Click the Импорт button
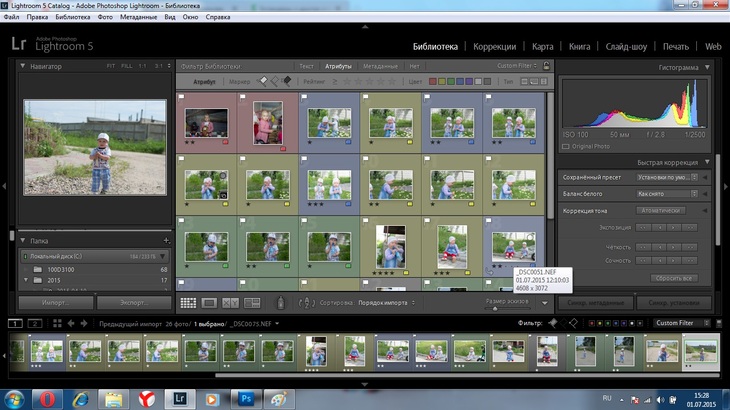Screen dimensions: 730x410 coord(56,302)
